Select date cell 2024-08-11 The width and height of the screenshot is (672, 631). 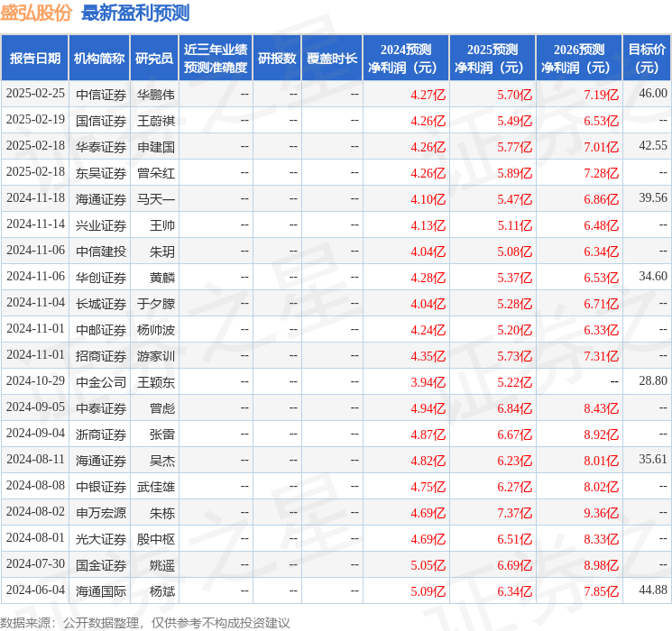click(35, 459)
